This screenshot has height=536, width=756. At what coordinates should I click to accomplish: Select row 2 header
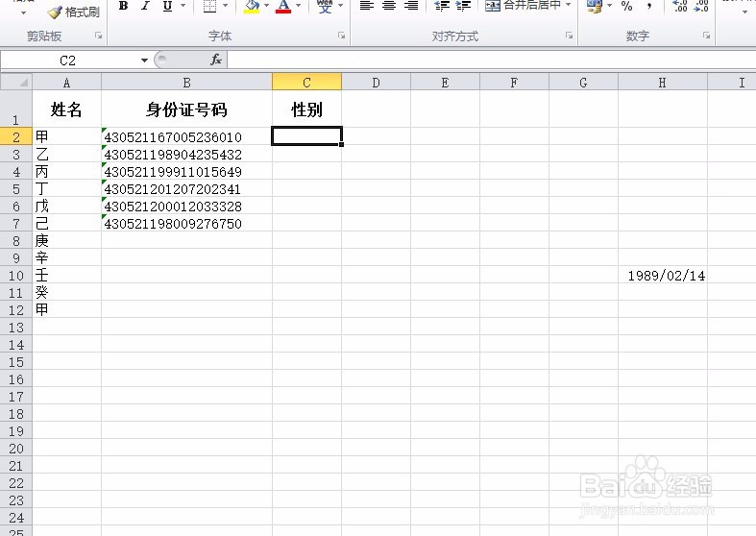tap(16, 137)
